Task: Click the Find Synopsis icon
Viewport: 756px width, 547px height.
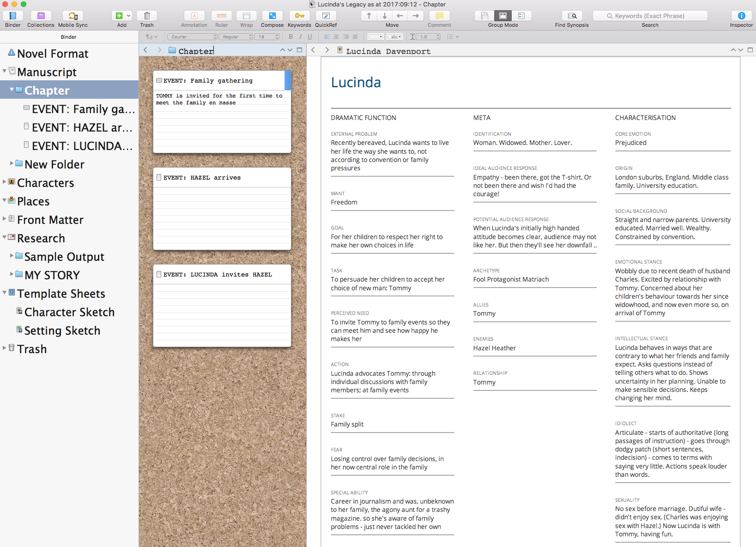Action: point(572,16)
